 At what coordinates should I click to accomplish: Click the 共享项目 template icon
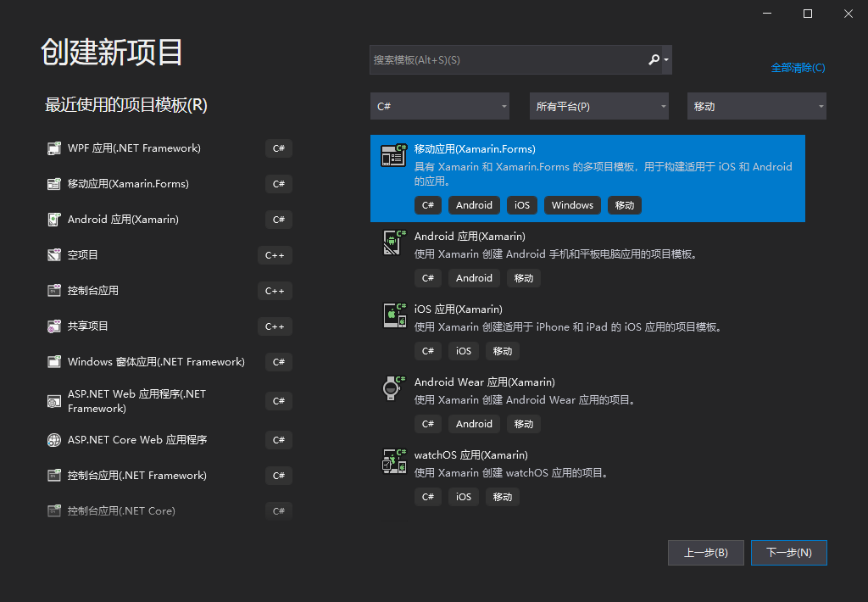tap(53, 326)
